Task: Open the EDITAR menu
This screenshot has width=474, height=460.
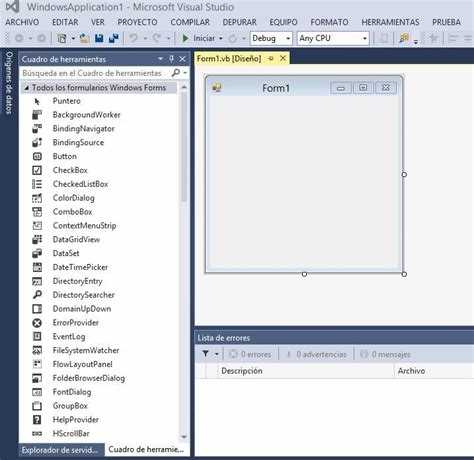Action: (x=65, y=22)
